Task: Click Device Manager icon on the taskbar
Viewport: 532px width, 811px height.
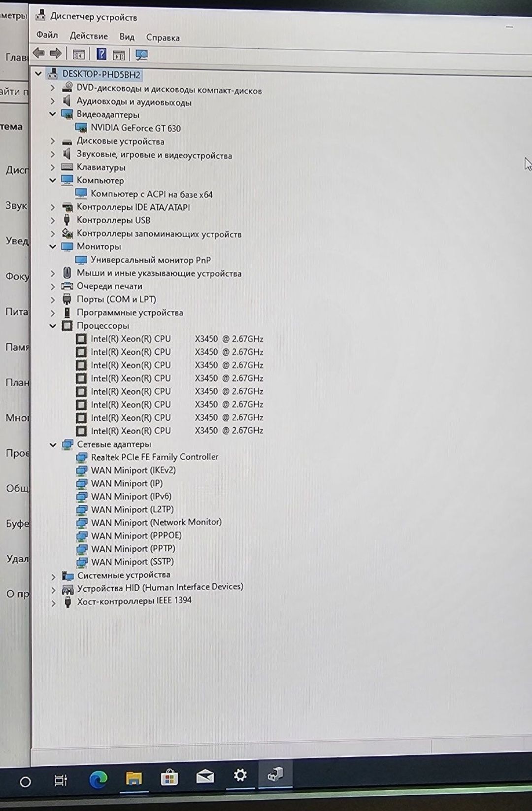Action: [275, 774]
